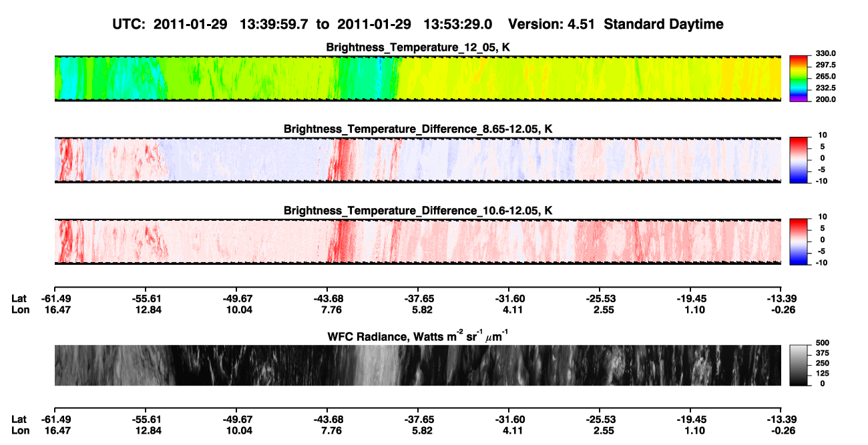Click the 10.6-12.05 difference image strip
The height and width of the screenshot is (445, 868).
[x=417, y=242]
